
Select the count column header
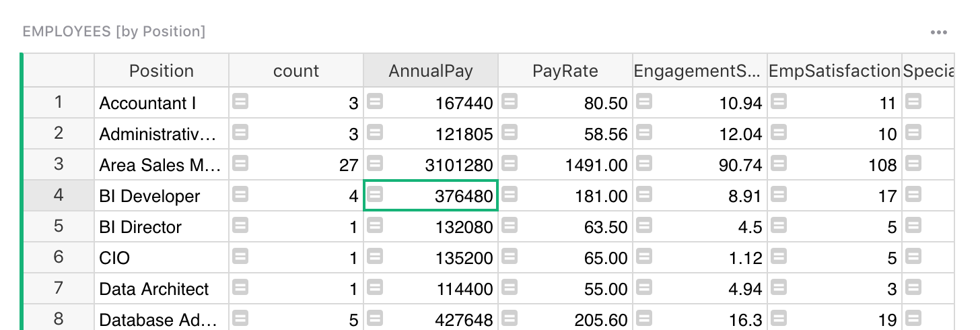[296, 71]
